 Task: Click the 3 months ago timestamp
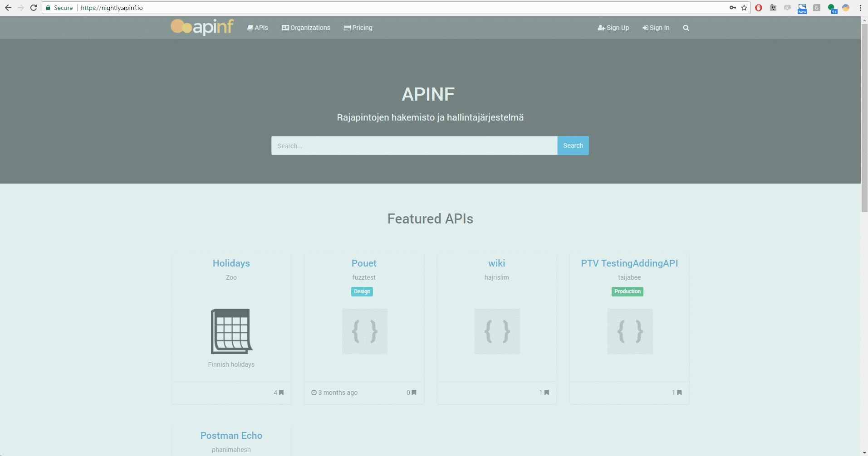[x=338, y=393]
